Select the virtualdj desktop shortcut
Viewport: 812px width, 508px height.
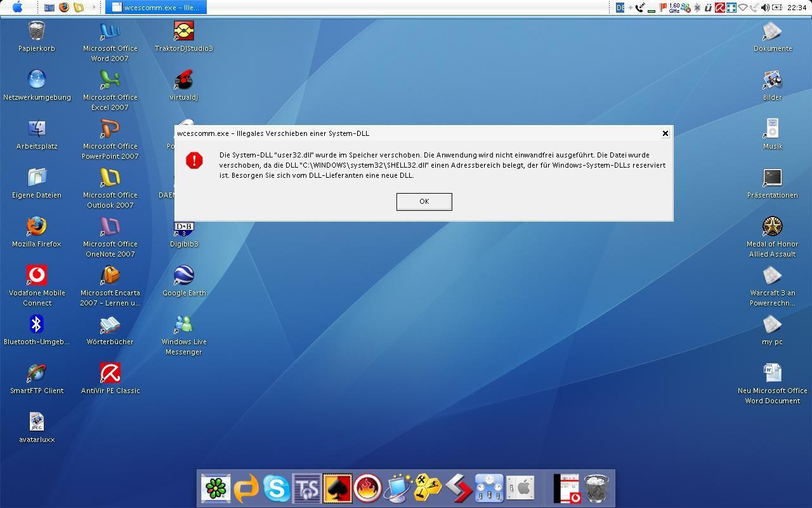pos(184,86)
